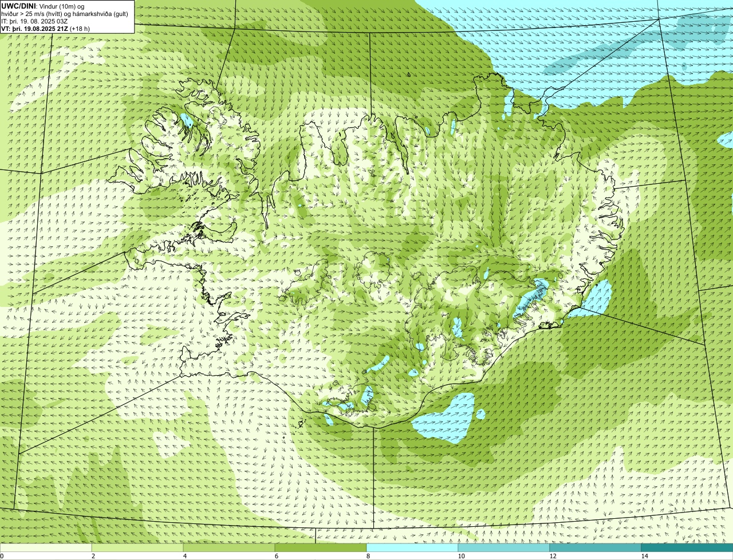Click the '0' label on the wind scale
The image size is (733, 560).
click(x=2, y=556)
